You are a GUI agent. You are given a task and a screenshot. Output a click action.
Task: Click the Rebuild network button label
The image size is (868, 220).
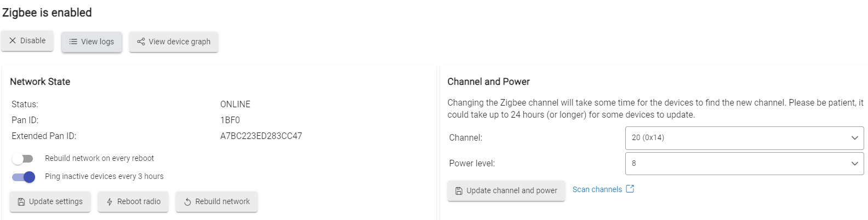tap(222, 201)
